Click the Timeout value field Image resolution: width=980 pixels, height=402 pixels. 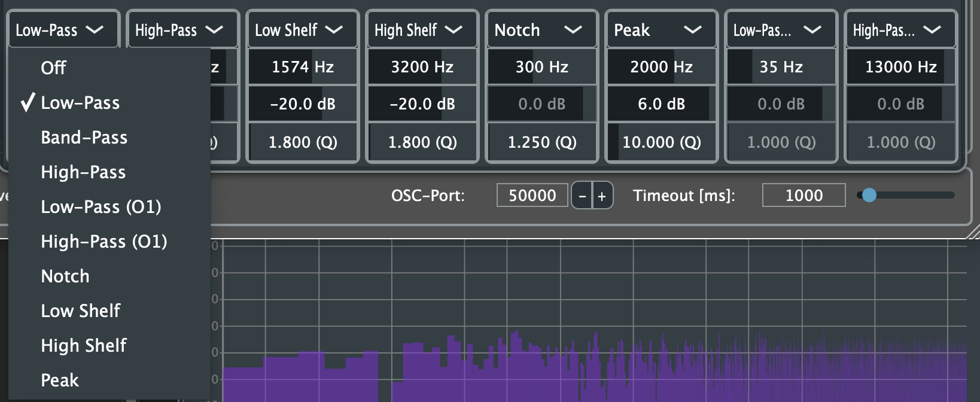click(x=804, y=196)
